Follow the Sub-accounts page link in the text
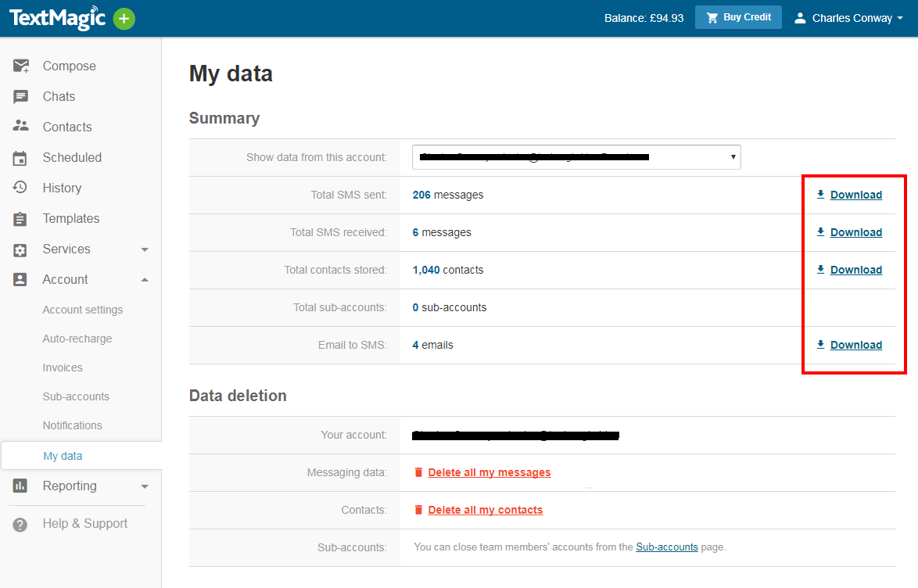Screen dimensions: 918x588 667,547
